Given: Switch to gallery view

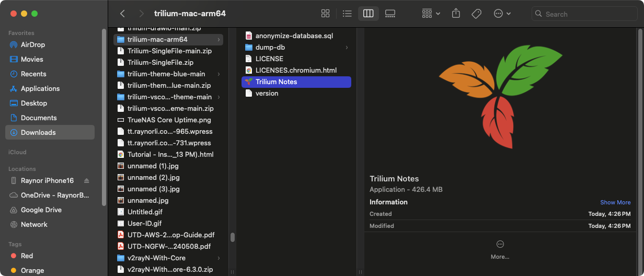Looking at the screenshot, I should pyautogui.click(x=390, y=14).
